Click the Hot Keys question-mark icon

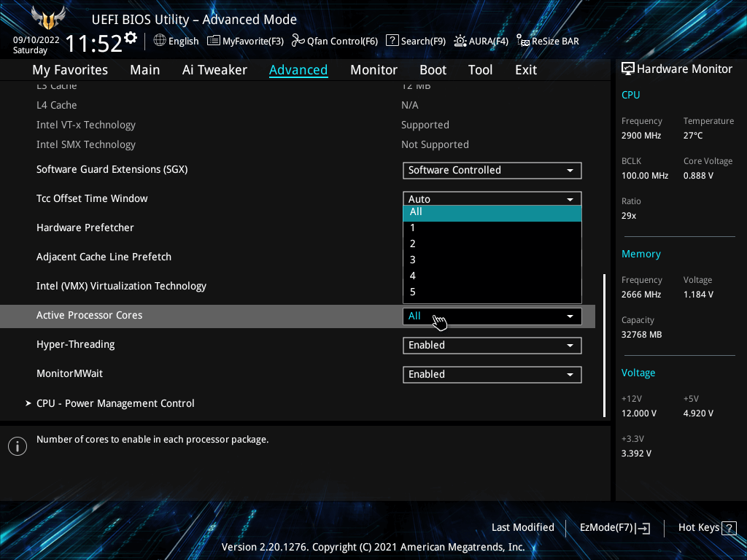pos(729,528)
